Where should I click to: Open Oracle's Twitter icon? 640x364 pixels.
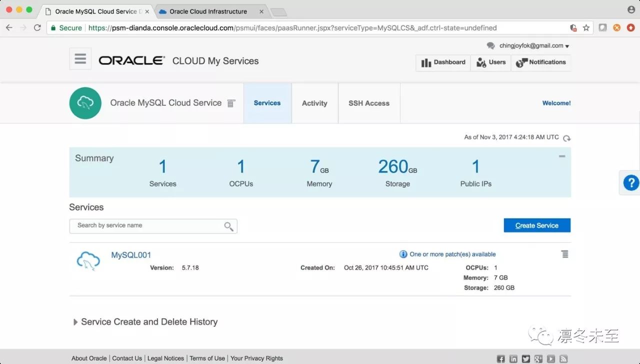click(526, 359)
